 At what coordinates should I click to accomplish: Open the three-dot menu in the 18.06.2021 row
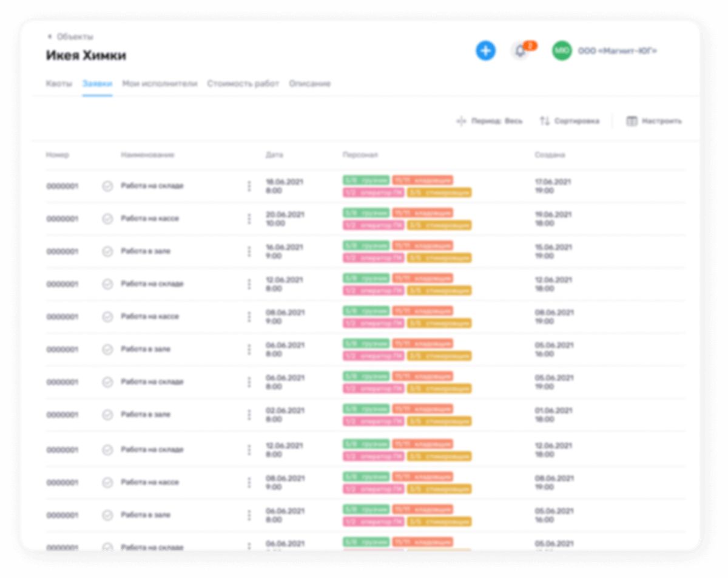[249, 186]
